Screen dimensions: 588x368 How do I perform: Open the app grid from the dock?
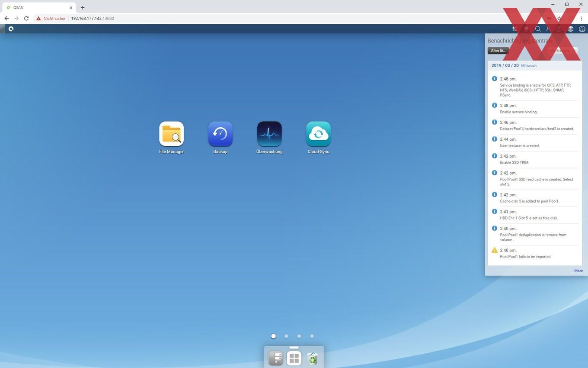pos(294,358)
